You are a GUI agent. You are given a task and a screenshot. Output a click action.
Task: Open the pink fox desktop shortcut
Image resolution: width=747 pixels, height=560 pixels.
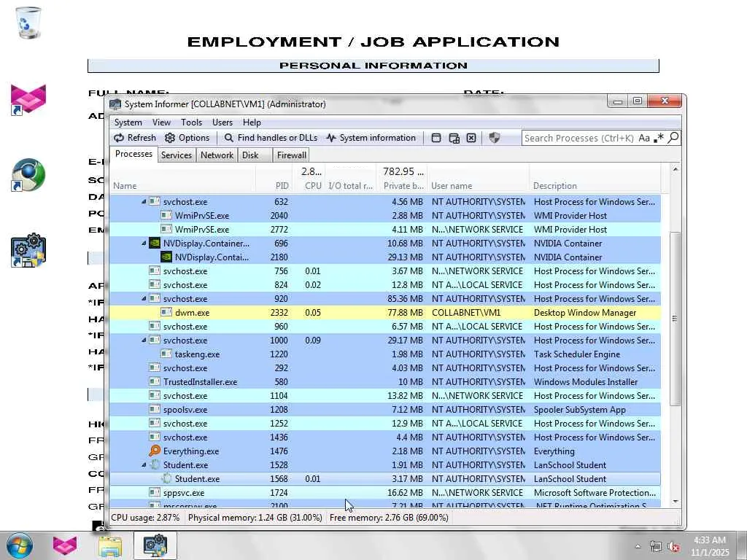click(28, 99)
